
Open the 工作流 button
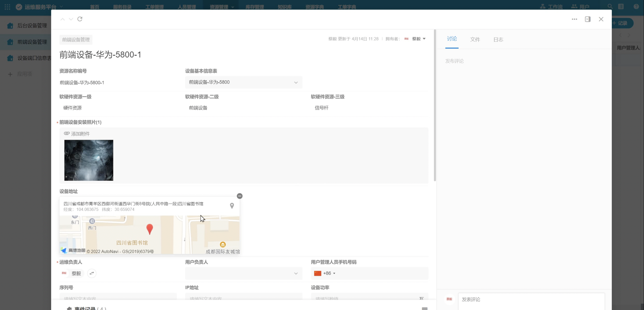coord(551,7)
